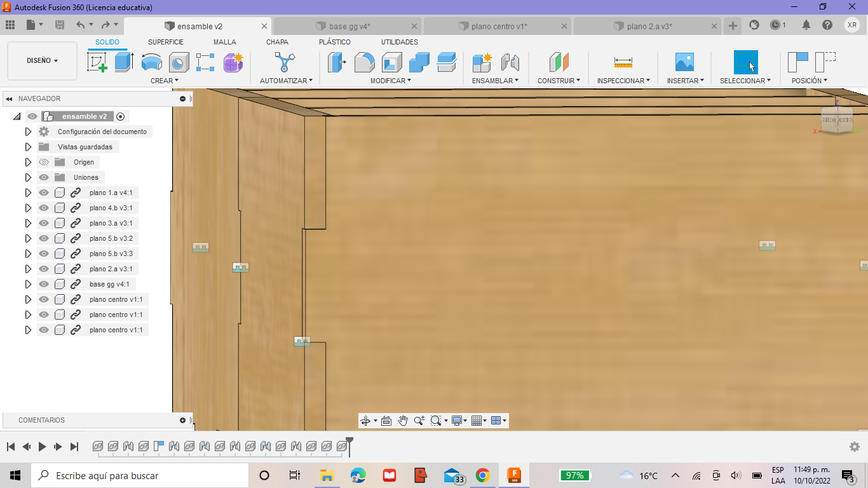Viewport: 868px width, 488px height.
Task: Toggle visibility of plano 1.a v4:1
Action: pyautogui.click(x=44, y=193)
